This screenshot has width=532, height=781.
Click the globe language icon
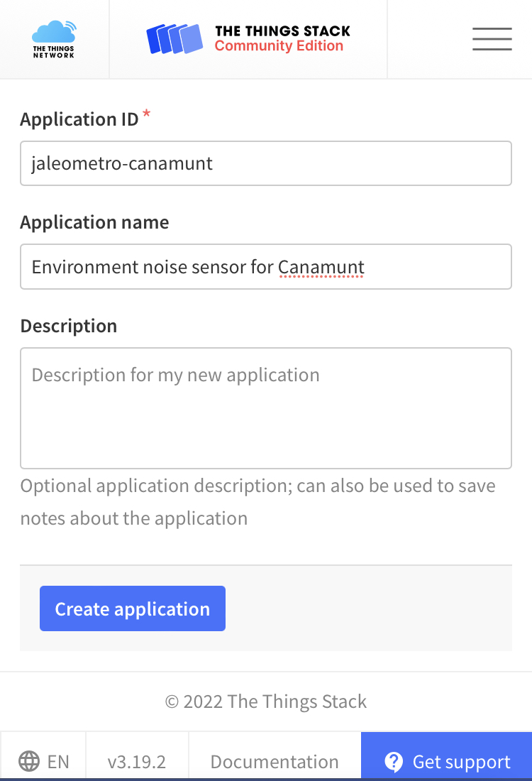click(29, 762)
